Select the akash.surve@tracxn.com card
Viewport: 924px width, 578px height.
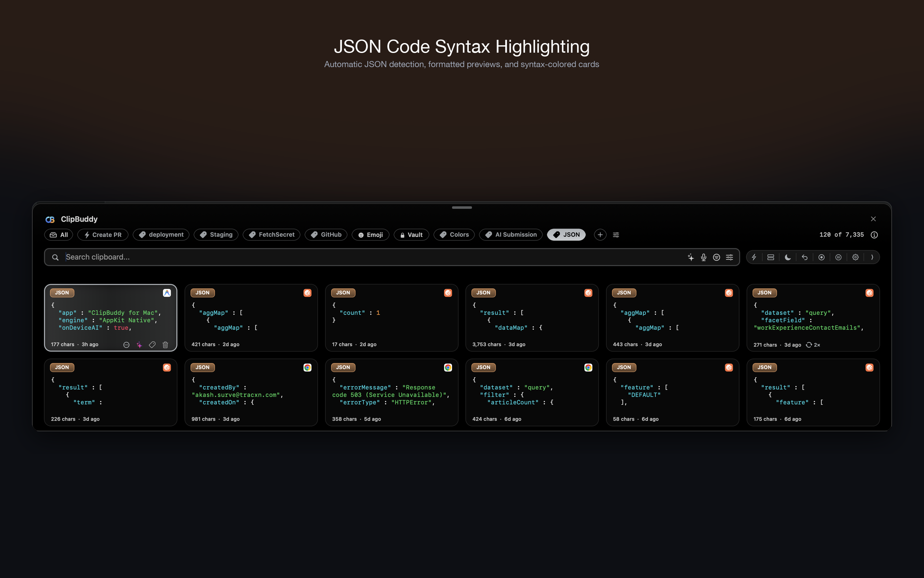pos(251,392)
